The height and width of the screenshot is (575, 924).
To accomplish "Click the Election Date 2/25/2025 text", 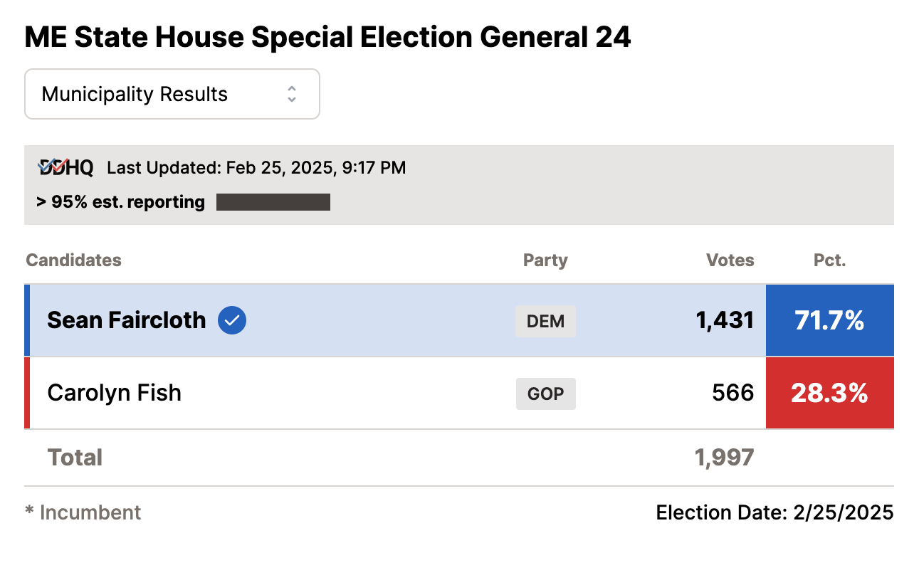I will pos(775,512).
